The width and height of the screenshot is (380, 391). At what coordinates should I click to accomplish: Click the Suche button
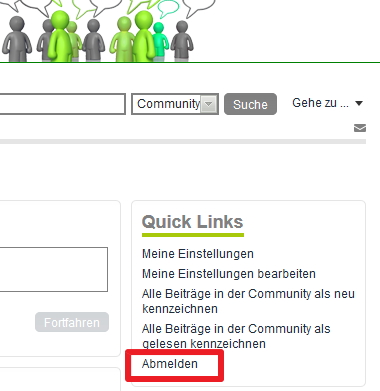click(250, 104)
